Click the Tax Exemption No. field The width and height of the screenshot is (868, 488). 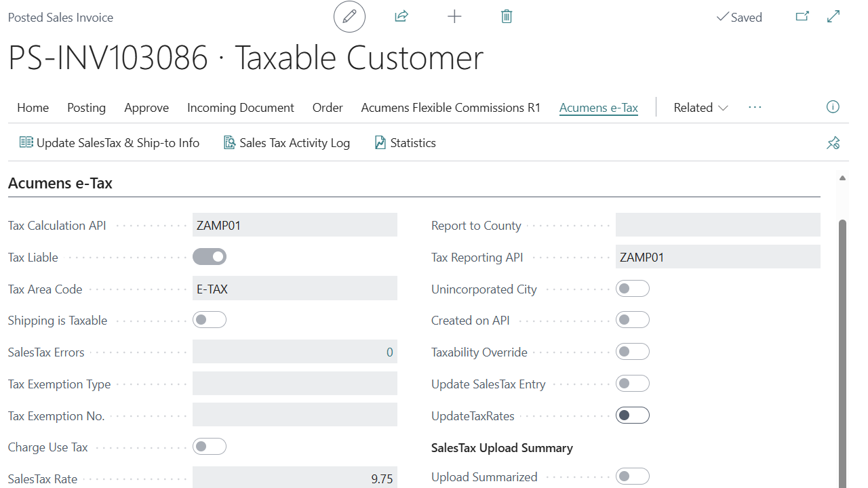(x=295, y=415)
